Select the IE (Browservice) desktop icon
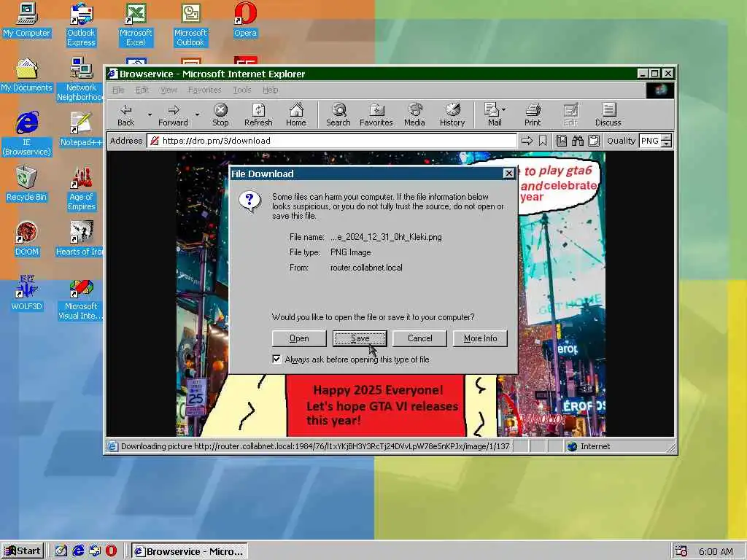The width and height of the screenshot is (747, 560). point(27,134)
